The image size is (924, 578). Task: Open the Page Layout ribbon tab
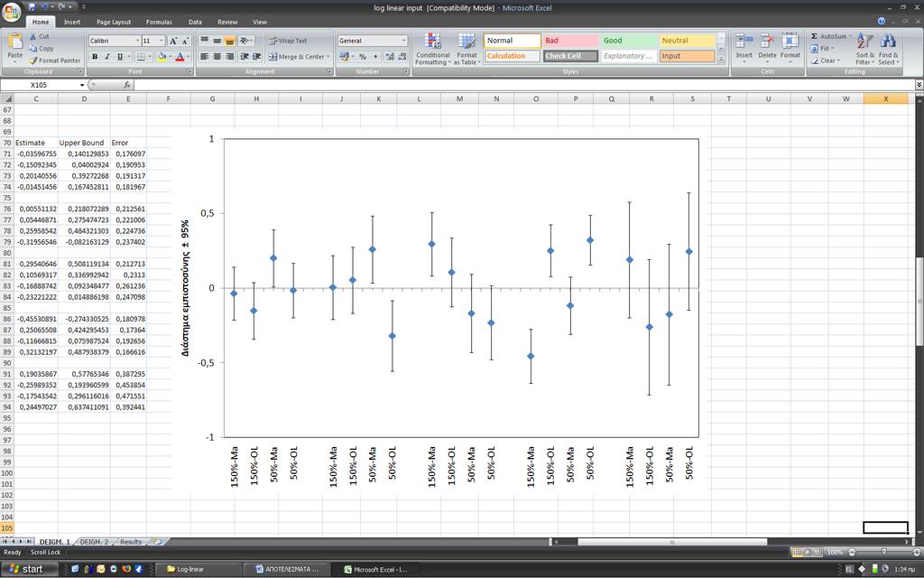point(114,22)
